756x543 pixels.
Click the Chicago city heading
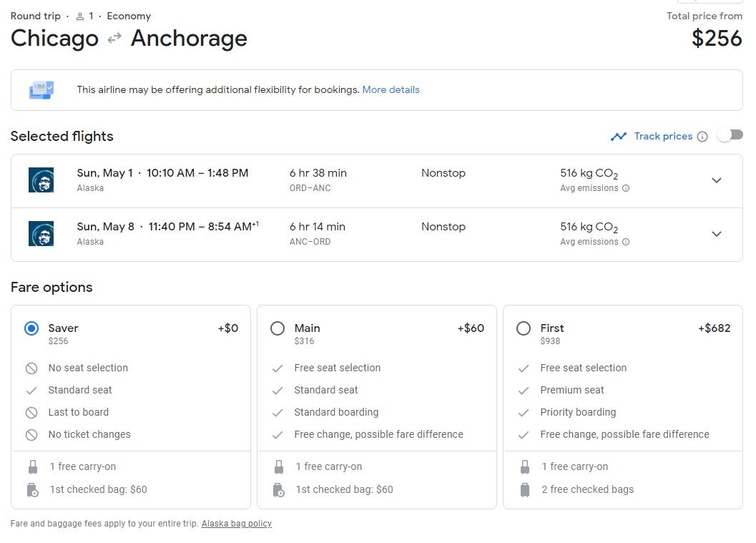[54, 38]
